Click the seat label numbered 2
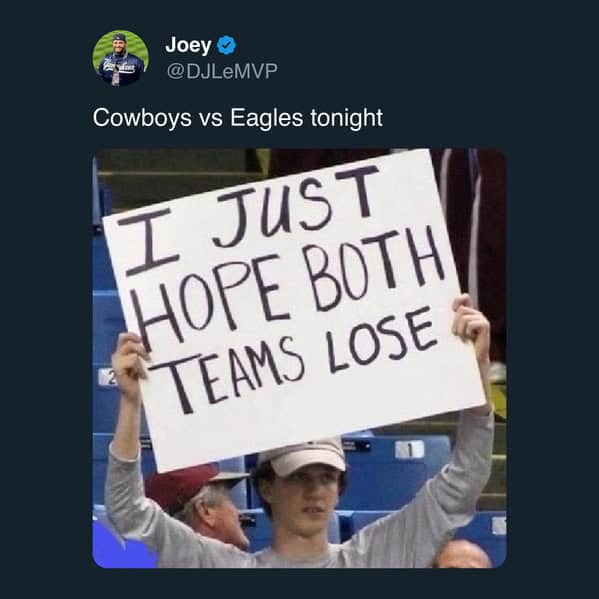This screenshot has width=599, height=599. (107, 378)
